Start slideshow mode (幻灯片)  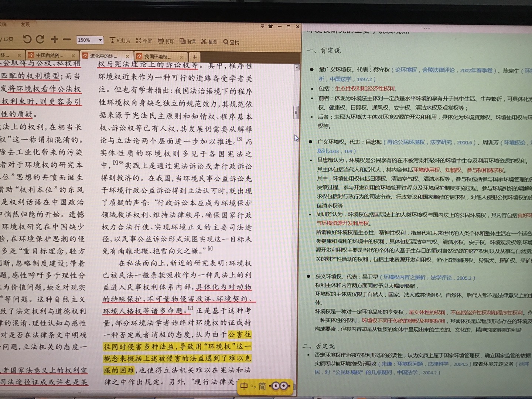120,41
